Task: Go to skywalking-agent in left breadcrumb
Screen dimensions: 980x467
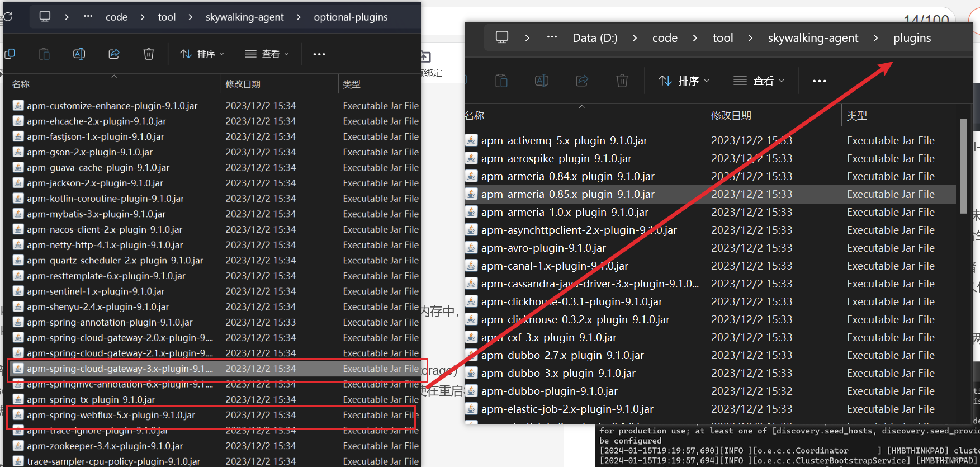Action: pos(245,17)
